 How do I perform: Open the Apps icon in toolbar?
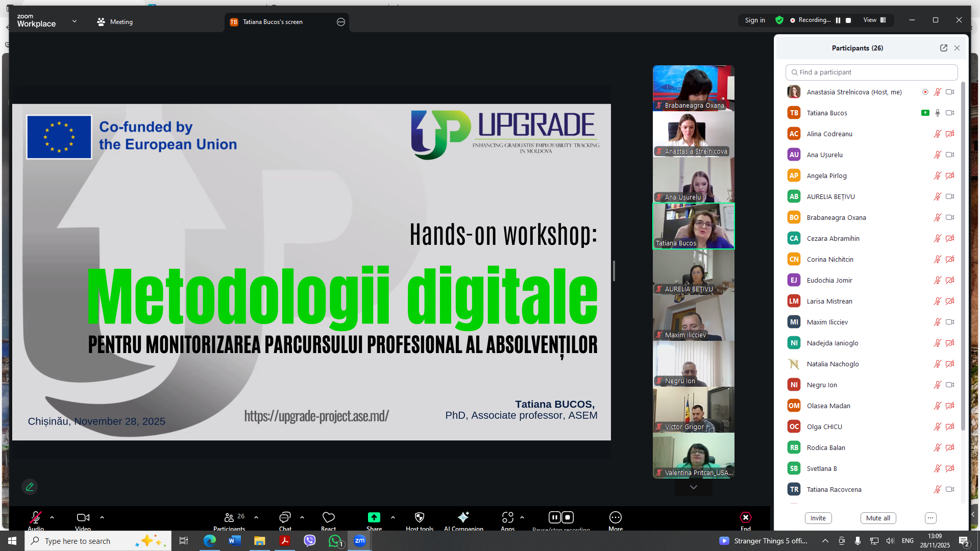[507, 517]
